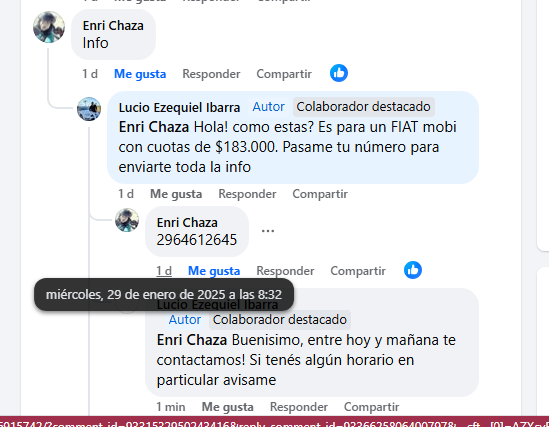549x427 pixels.
Task: Click the '1 min' timestamp under the Buenisimo reply
Action: pos(171,407)
